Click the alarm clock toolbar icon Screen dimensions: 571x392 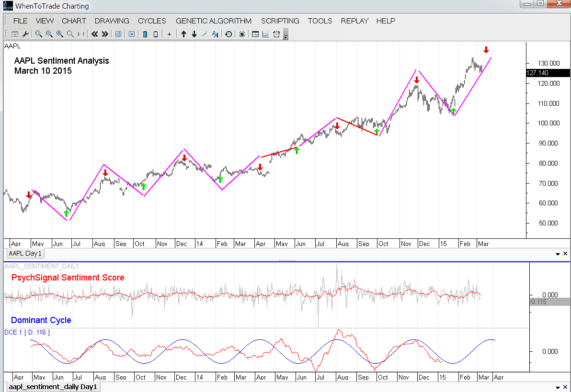[x=277, y=34]
